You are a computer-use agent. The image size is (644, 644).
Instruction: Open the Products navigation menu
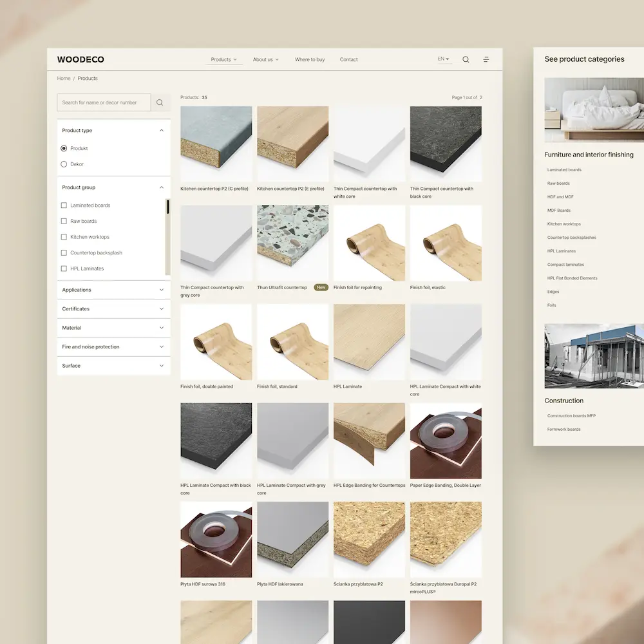tap(223, 60)
